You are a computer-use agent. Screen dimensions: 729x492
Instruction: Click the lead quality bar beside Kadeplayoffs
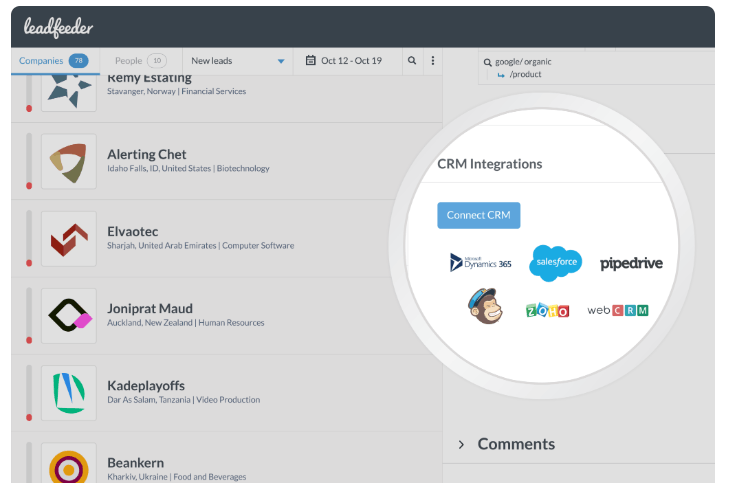tap(29, 393)
